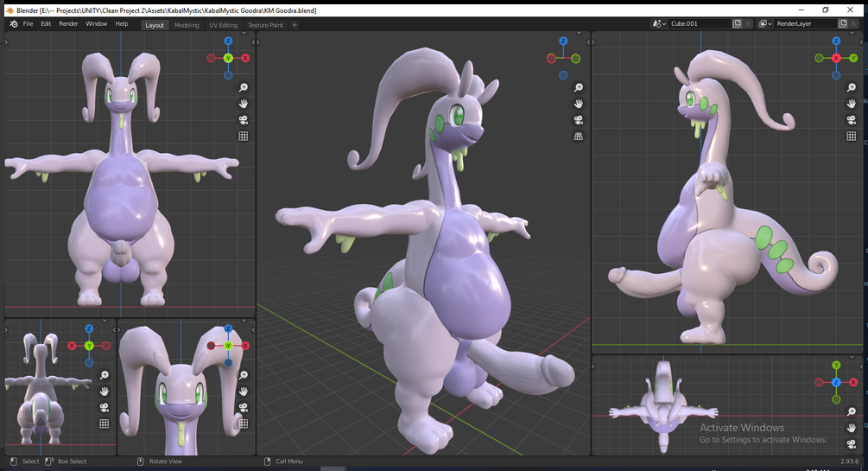The image size is (868, 471).
Task: Click green Y axis on side-view viewport gizmo
Action: coord(853,58)
